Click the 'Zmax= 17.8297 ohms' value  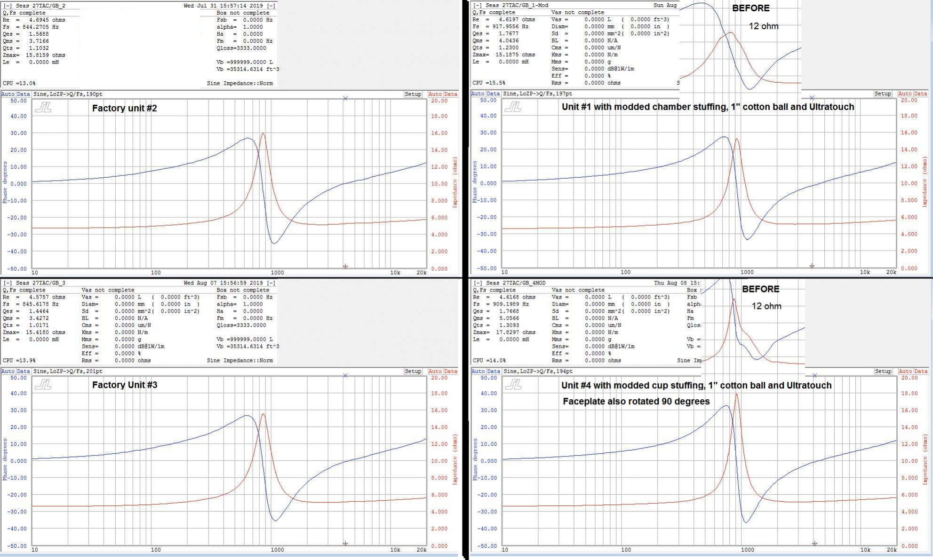(x=504, y=332)
